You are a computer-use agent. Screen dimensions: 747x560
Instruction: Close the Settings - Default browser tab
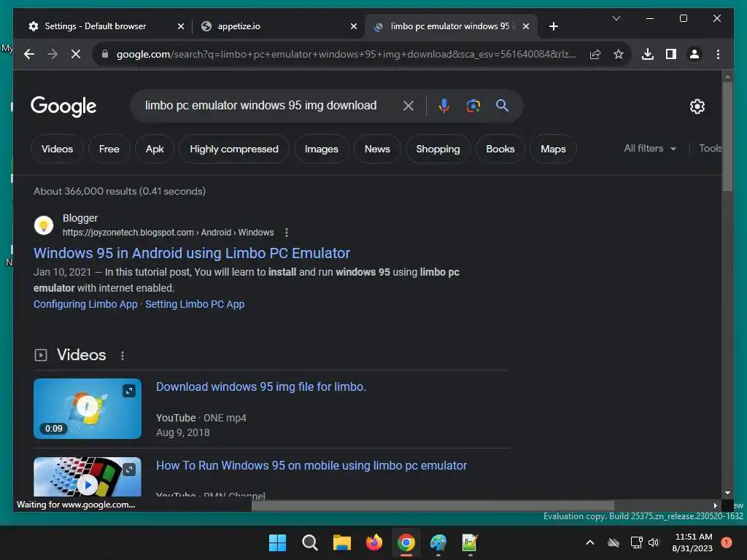[x=181, y=26]
